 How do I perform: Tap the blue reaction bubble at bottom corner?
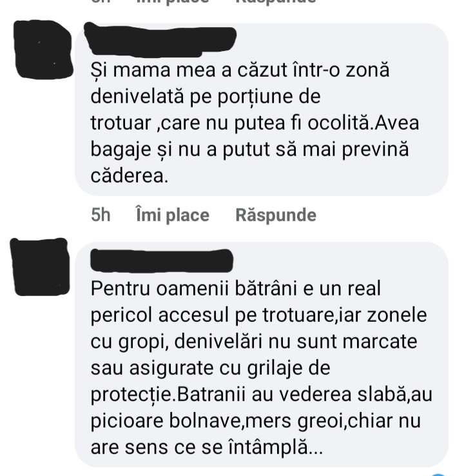point(437,475)
